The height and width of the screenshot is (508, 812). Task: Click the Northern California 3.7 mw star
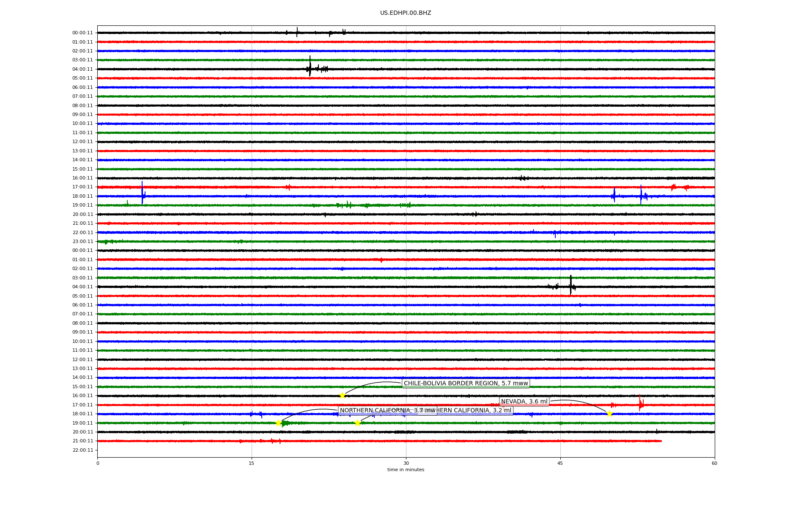[278, 423]
